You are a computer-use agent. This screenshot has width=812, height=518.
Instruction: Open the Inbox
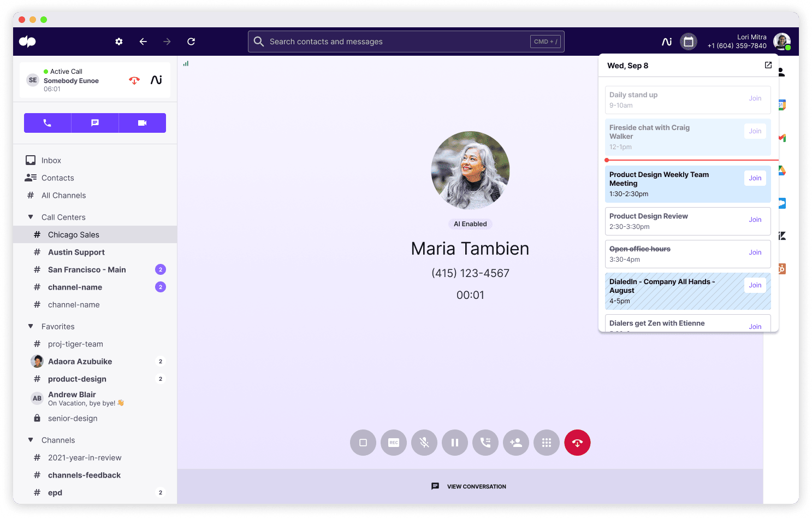click(95, 160)
